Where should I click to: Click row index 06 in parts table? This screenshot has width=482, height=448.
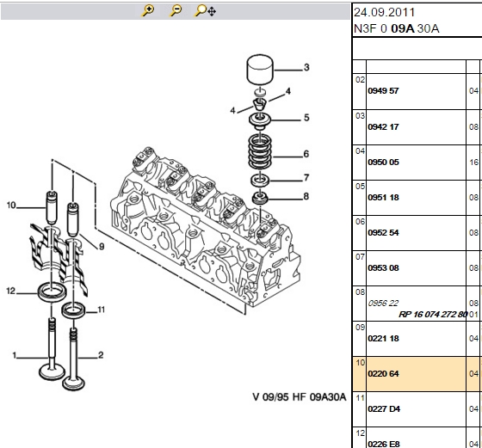[360, 222]
